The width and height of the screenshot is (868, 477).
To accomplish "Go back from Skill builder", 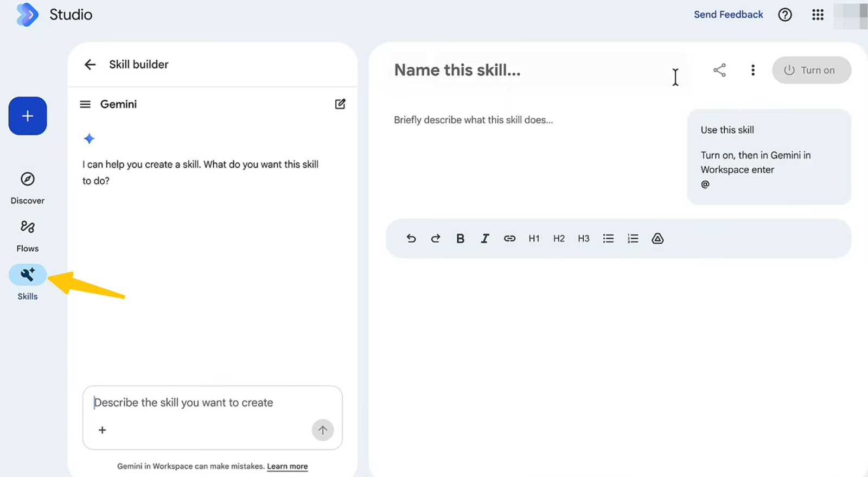I will pos(90,65).
